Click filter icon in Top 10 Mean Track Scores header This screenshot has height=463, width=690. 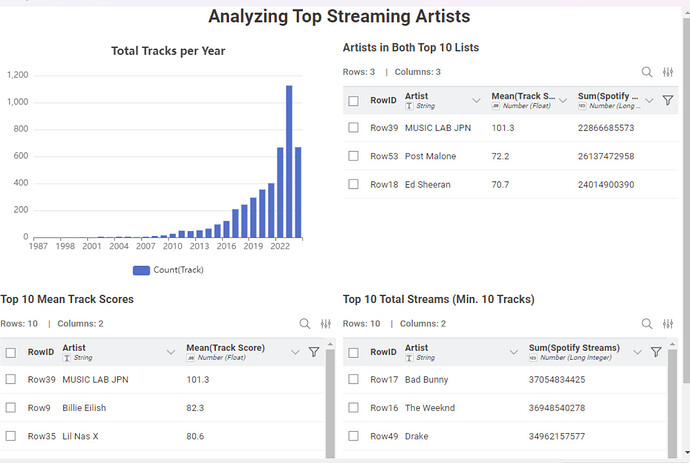click(314, 352)
